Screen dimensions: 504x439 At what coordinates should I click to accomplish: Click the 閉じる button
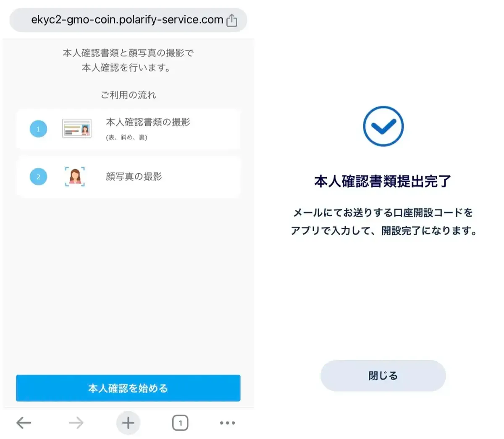pos(383,376)
